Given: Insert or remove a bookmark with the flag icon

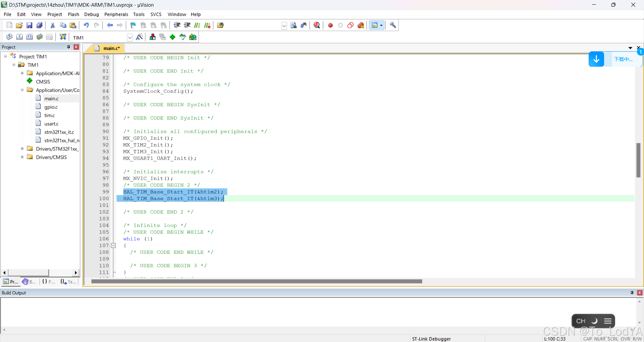Looking at the screenshot, I should [133, 25].
